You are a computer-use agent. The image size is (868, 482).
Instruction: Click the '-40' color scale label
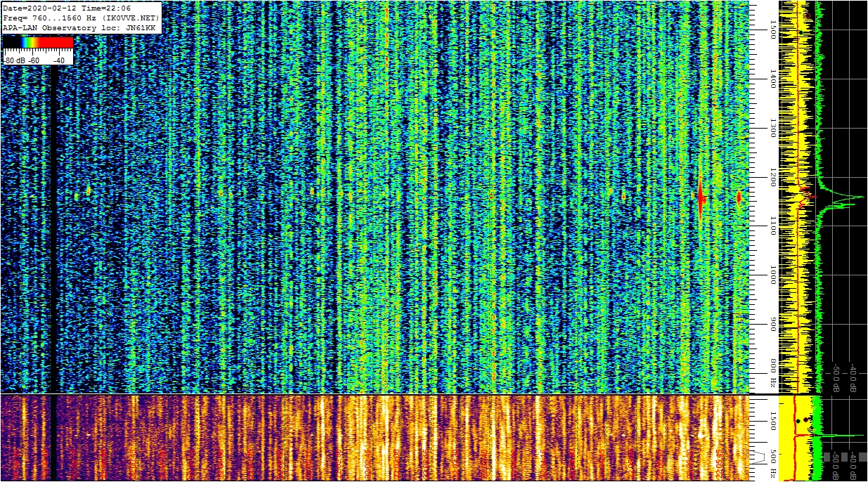[59, 60]
